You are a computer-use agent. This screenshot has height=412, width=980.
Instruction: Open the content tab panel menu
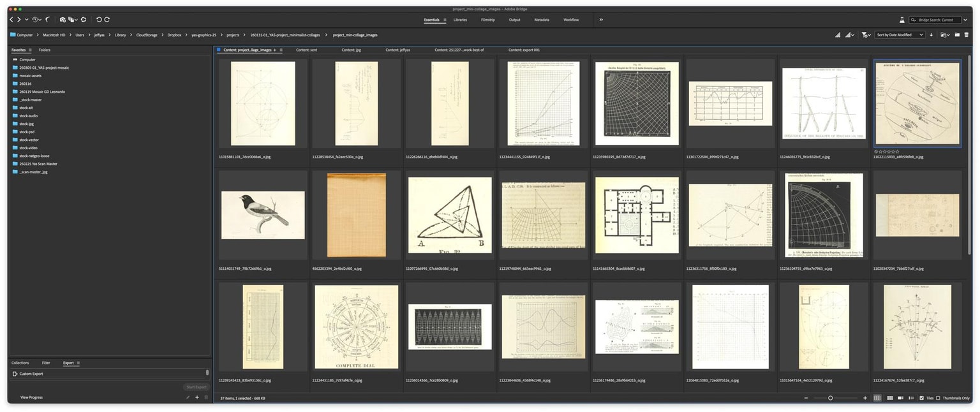(x=281, y=50)
